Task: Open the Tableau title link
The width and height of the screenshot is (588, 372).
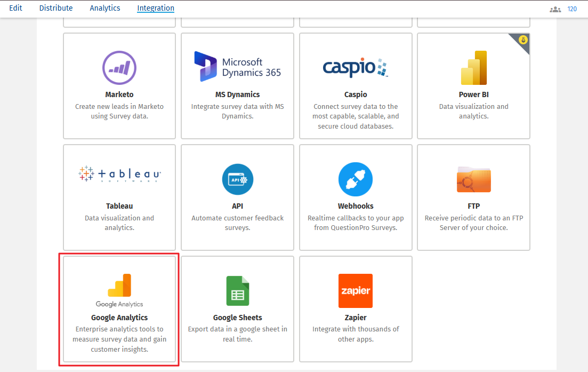Action: 119,206
